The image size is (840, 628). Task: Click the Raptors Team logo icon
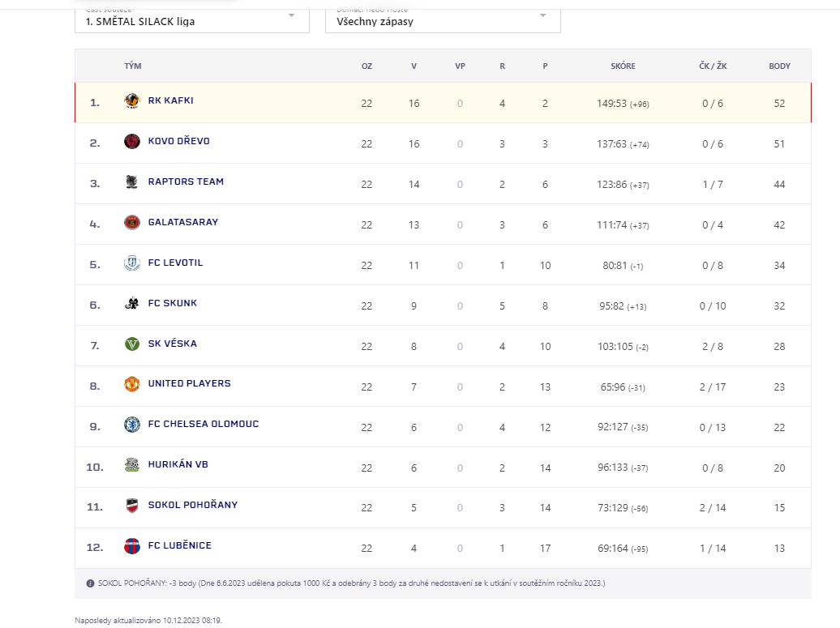coord(132,182)
